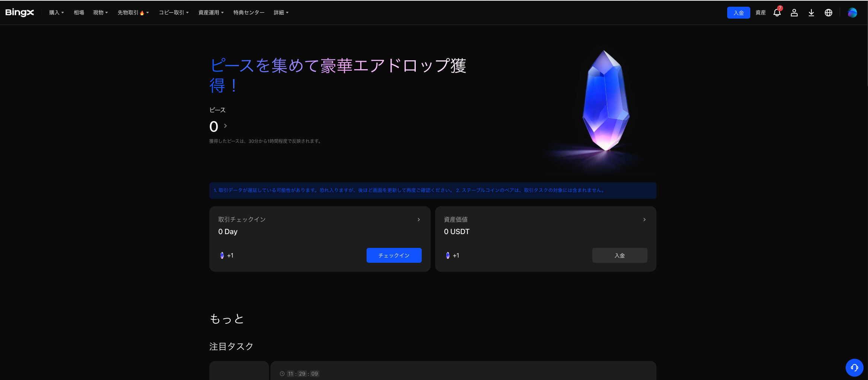Viewport: 868px width, 380px height.
Task: Expand the 先物取引 dropdown menu
Action: pos(133,13)
